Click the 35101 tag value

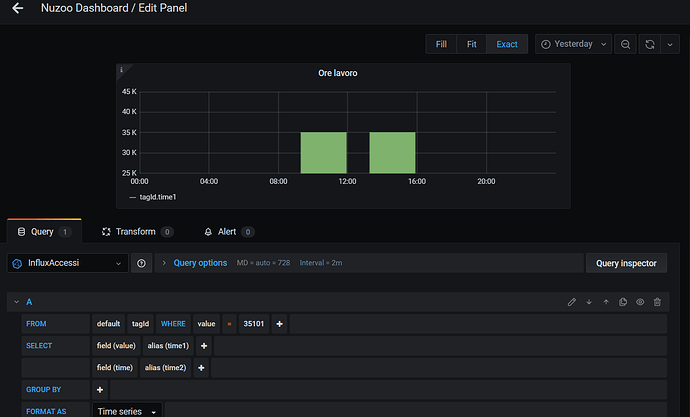254,324
